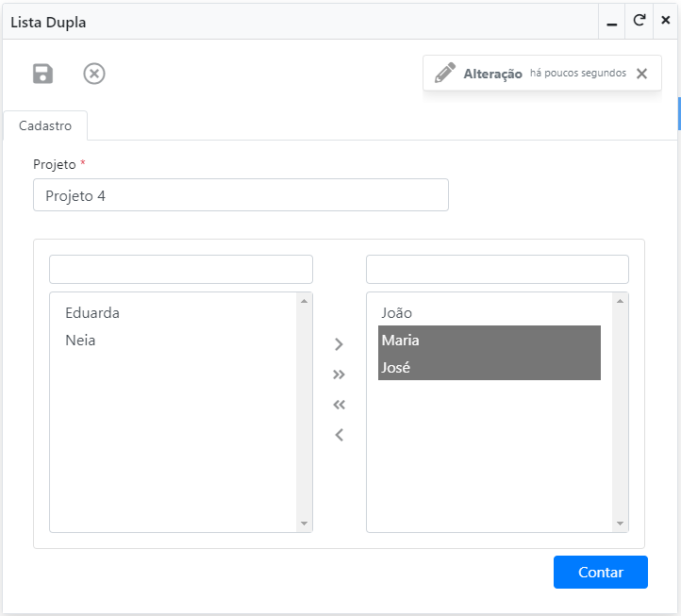
Task: Refresh the Lista Dupla window
Action: 639,20
